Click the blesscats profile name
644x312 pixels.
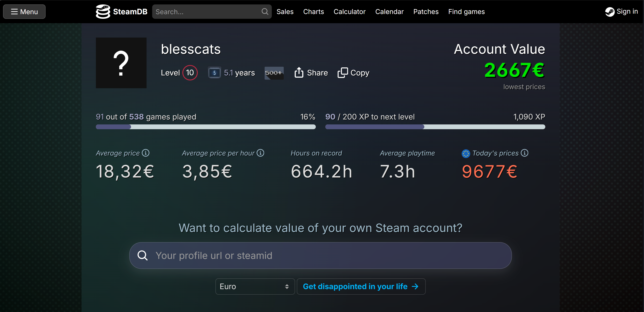click(x=191, y=49)
